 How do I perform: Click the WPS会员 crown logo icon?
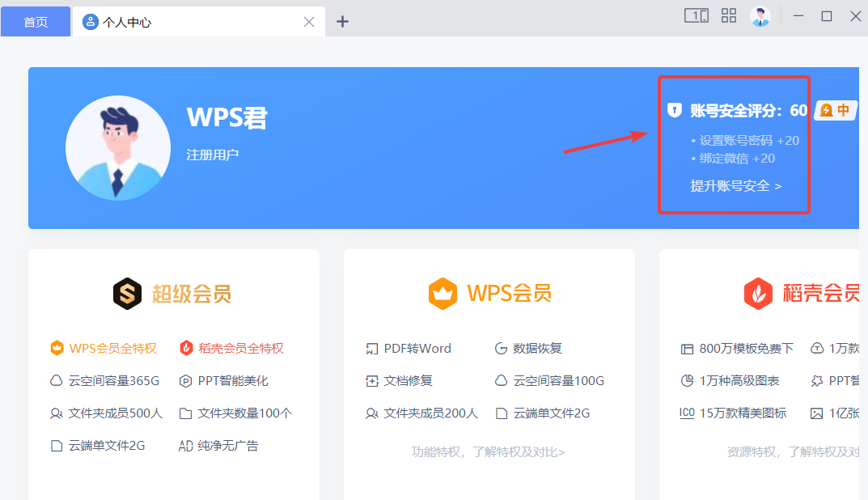(x=442, y=294)
